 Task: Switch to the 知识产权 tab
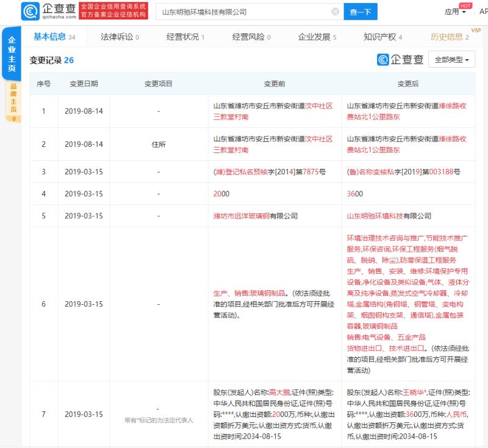pyautogui.click(x=383, y=37)
